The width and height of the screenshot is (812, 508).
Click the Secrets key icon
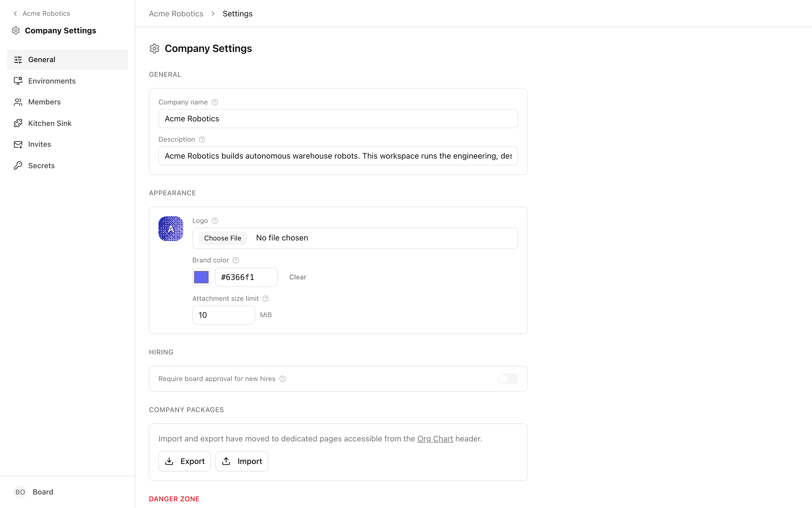click(x=18, y=166)
